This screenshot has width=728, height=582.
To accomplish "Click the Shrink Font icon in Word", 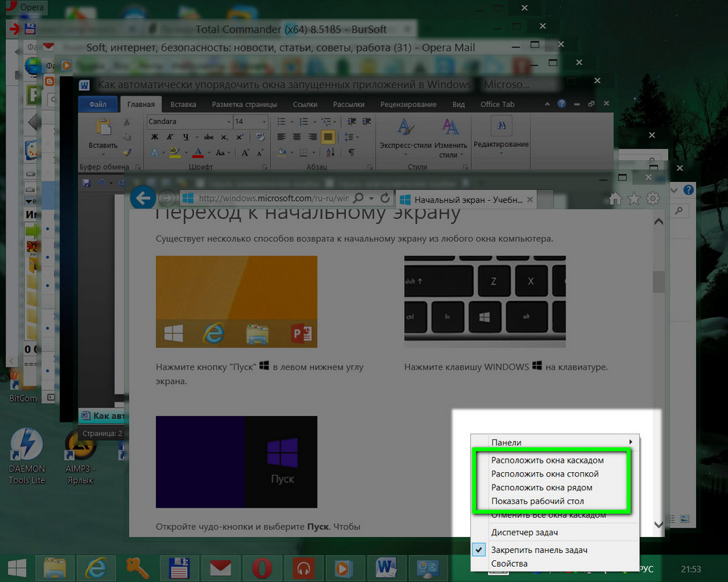I will [x=260, y=152].
